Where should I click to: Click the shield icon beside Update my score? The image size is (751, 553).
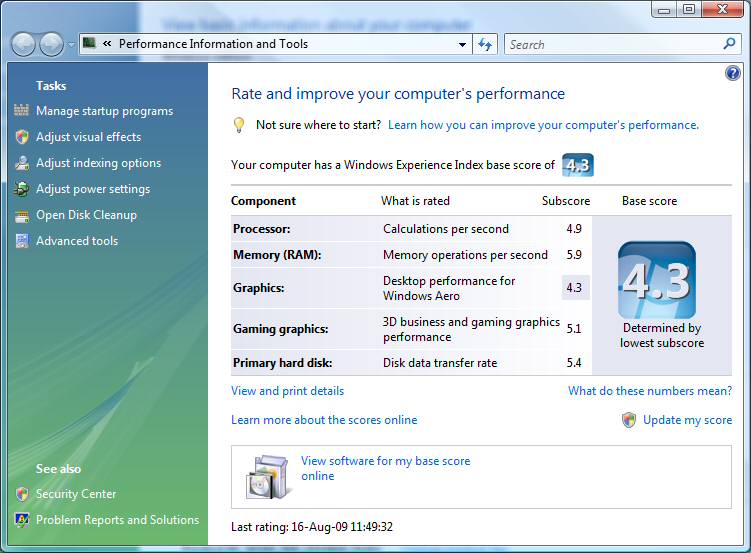629,420
